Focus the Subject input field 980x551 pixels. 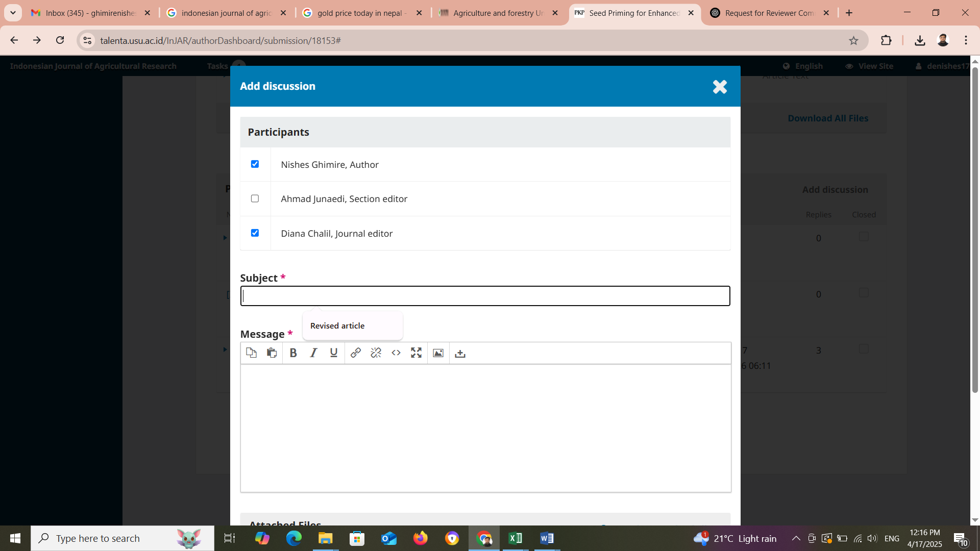485,296
